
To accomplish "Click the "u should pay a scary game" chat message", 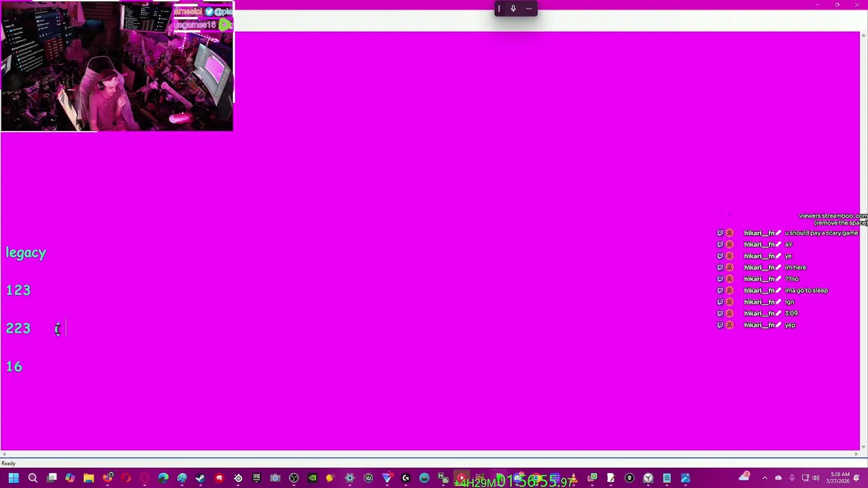I will (821, 233).
